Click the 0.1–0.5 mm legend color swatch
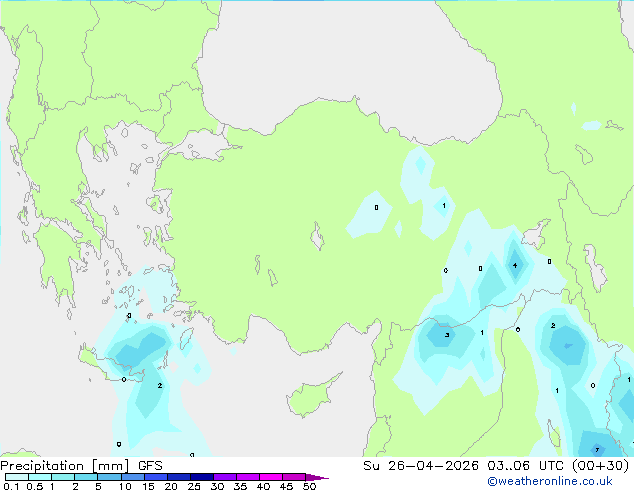The image size is (634, 490). pos(17,477)
